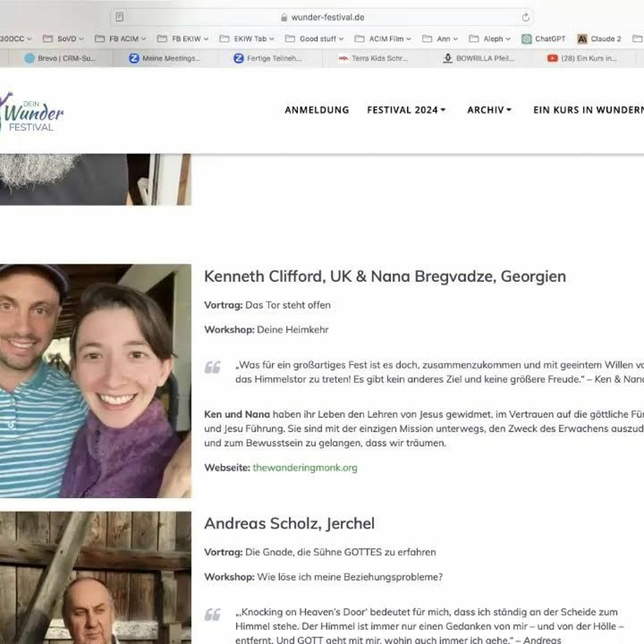
Task: Click the Dein Wunder Festival logo
Action: tap(31, 112)
